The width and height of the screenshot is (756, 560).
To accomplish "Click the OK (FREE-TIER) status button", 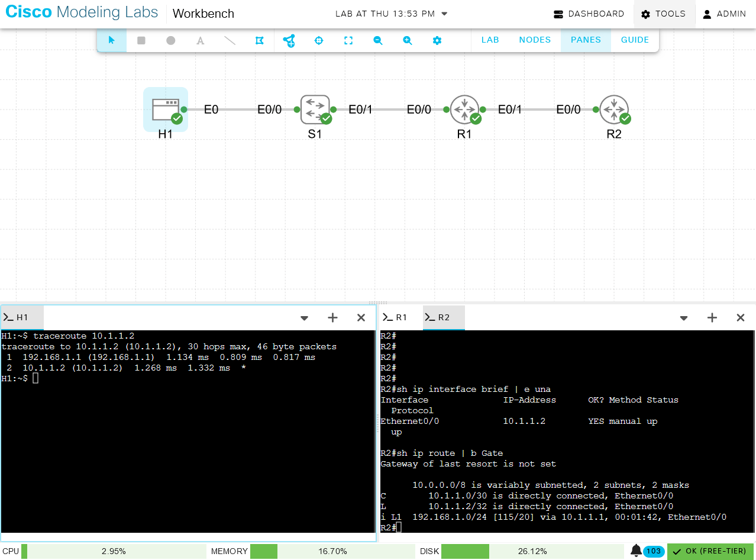I will pos(710,551).
